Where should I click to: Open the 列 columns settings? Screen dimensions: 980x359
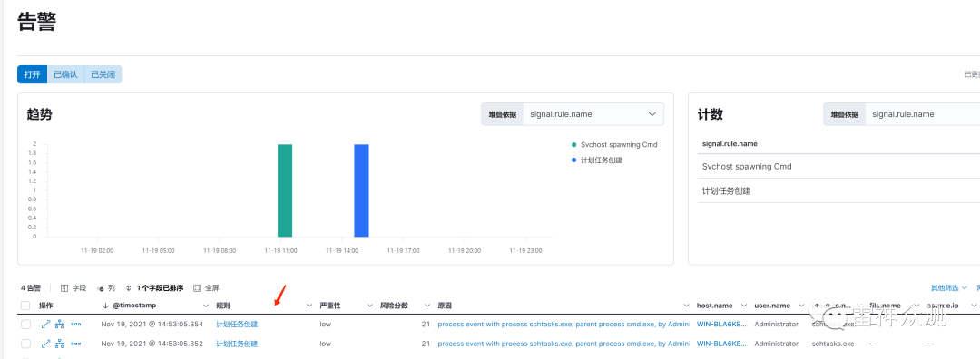tap(106, 287)
